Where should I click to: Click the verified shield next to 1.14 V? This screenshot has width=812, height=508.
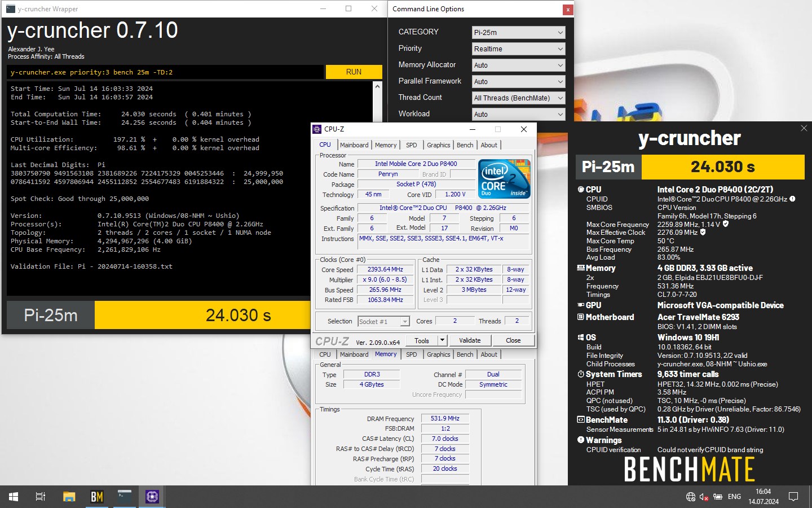coord(726,224)
